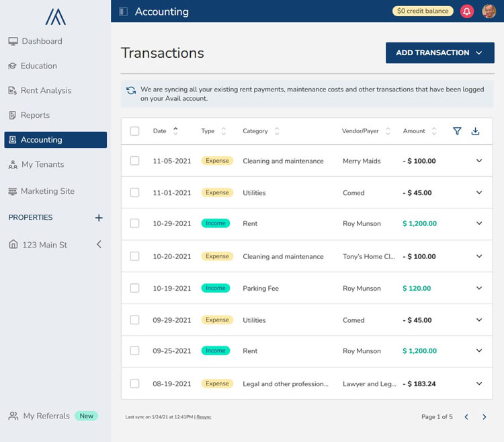The image size is (504, 442).
Task: Open My Referrals in the sidebar
Action: coord(39,416)
